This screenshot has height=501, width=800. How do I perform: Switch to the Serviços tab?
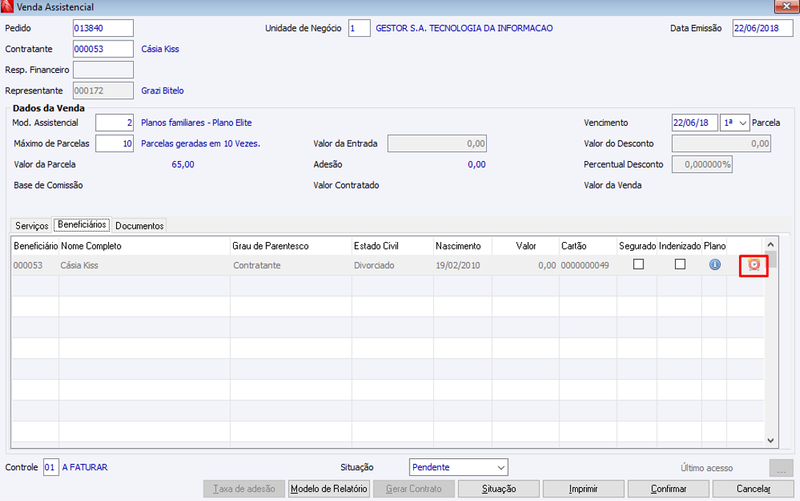[32, 226]
